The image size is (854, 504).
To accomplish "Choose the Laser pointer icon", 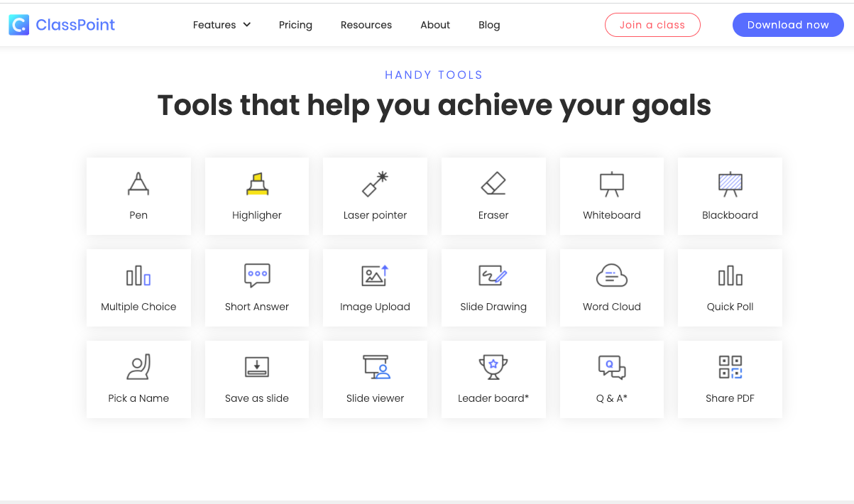I will 375,183.
